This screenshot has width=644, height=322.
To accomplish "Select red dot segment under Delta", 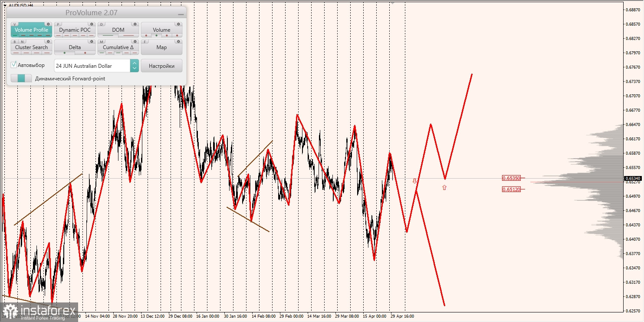I will coord(85,53).
